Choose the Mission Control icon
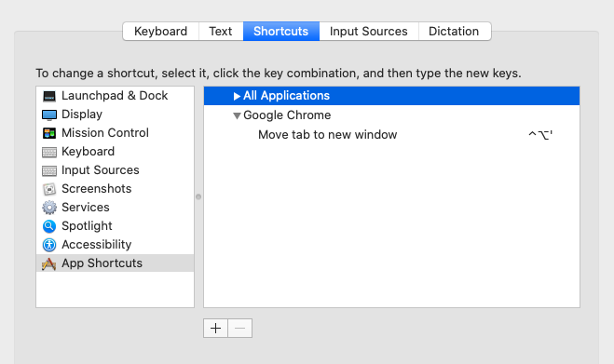Screen dimensions: 614x364 click(x=49, y=133)
